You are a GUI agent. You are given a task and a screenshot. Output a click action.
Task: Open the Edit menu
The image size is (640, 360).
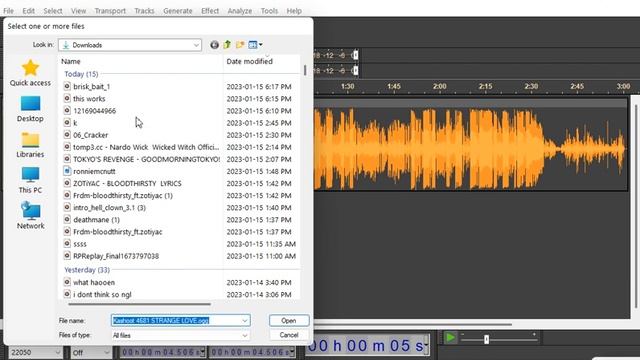(29, 11)
